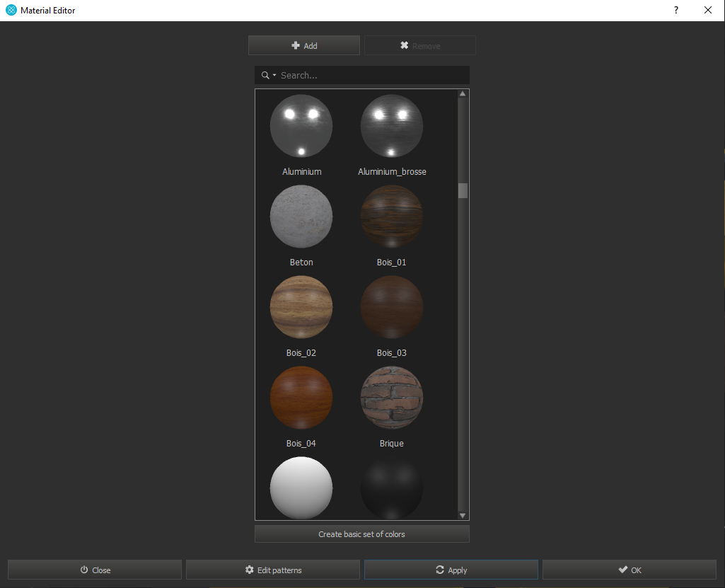Click the material list scrollbar thumb

[463, 190]
